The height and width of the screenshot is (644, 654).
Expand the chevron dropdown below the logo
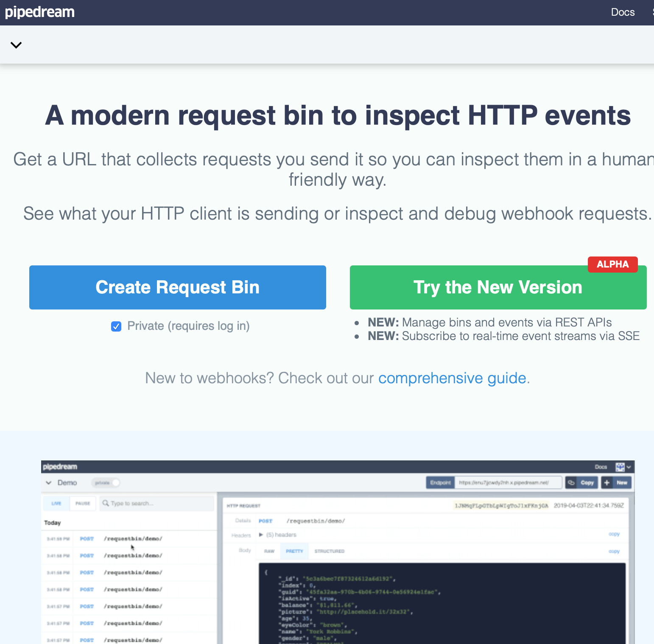[x=16, y=45]
